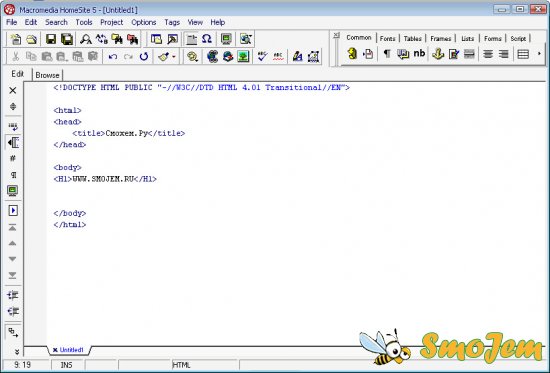The height and width of the screenshot is (373, 550).
Task: Close document X icon in editor gutter
Action: [13, 91]
